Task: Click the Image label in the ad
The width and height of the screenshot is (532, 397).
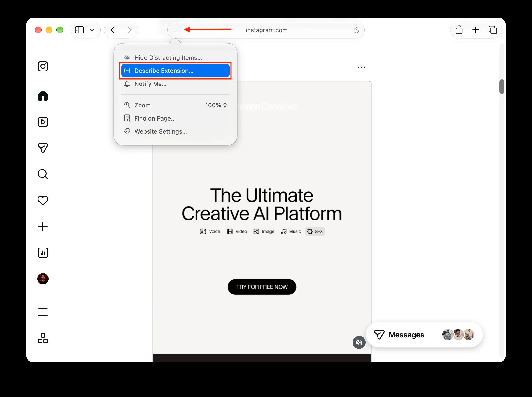Action: pyautogui.click(x=268, y=231)
